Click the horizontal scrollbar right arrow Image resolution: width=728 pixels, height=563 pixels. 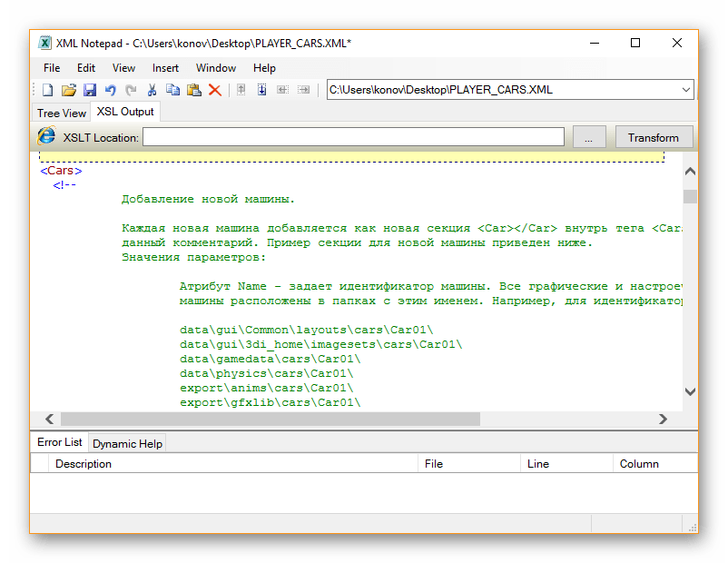point(664,420)
